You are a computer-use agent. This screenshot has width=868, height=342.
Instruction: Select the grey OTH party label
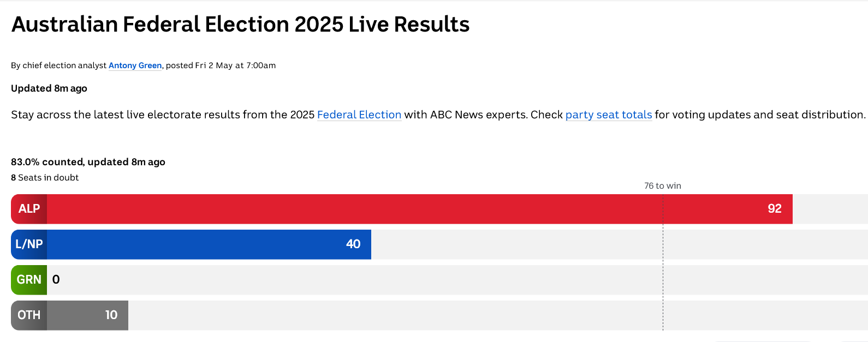pos(29,315)
